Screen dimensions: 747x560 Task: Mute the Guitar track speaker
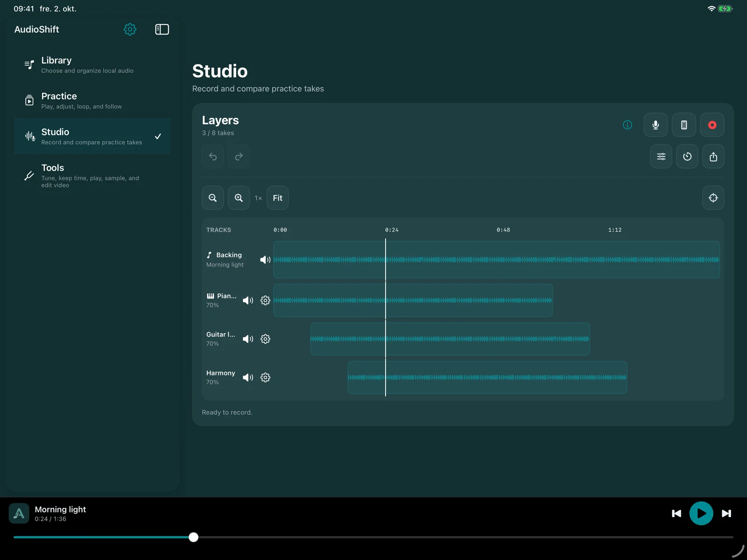(248, 339)
